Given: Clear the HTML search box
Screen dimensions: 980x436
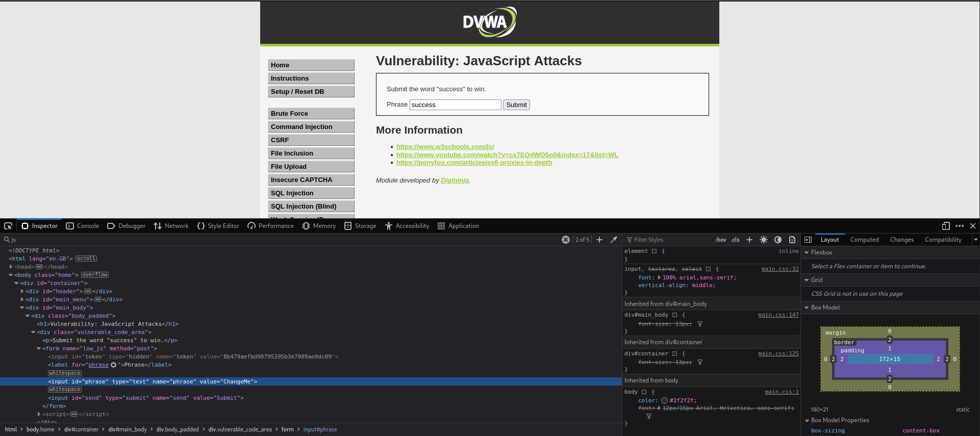Looking at the screenshot, I should click(x=565, y=240).
